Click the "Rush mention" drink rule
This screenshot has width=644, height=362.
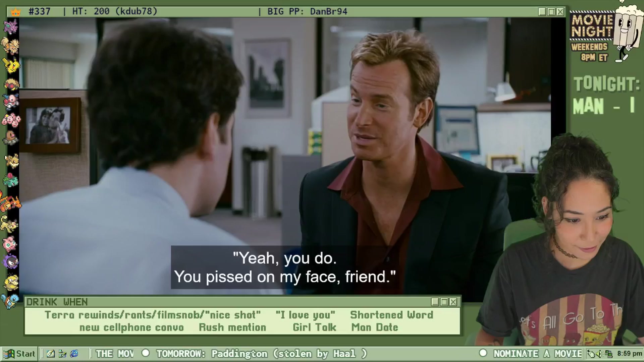click(232, 327)
